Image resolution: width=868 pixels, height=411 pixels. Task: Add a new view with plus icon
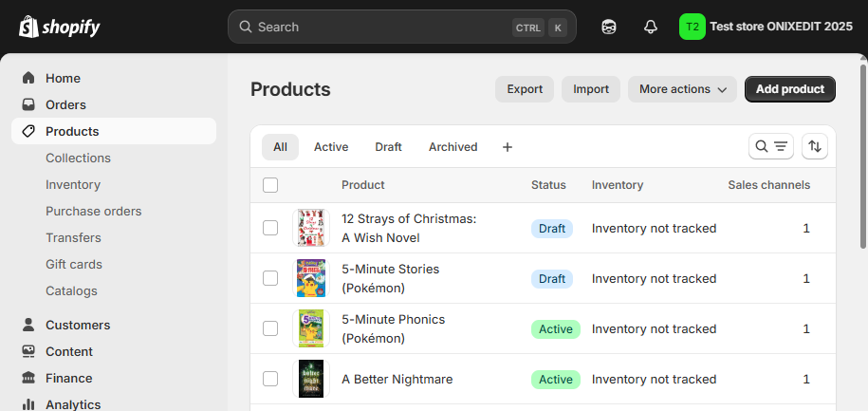click(508, 147)
